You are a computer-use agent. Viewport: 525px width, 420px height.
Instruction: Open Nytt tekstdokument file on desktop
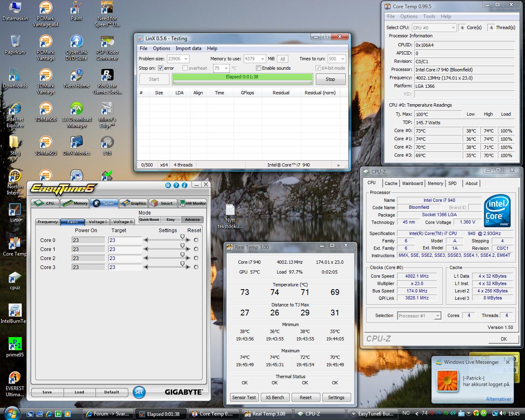(x=230, y=216)
